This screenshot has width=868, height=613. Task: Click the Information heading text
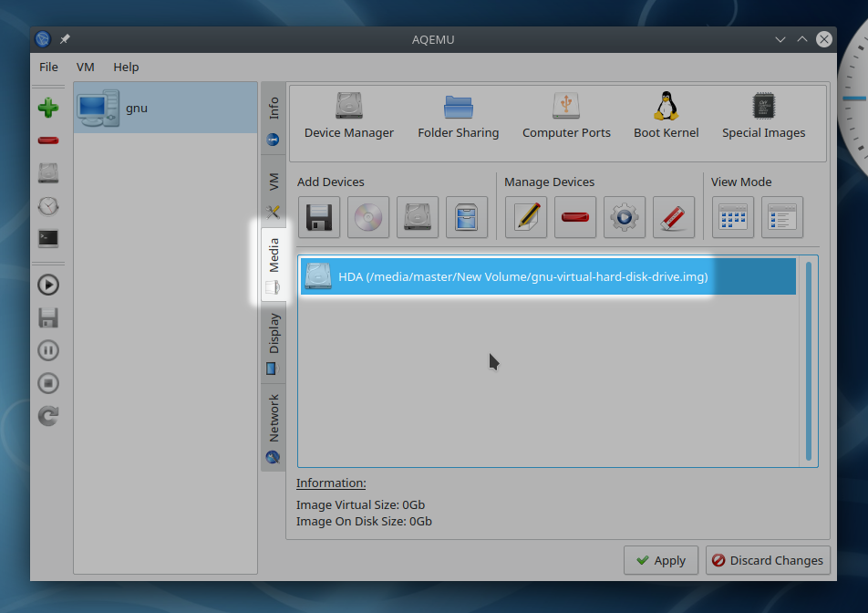(331, 483)
